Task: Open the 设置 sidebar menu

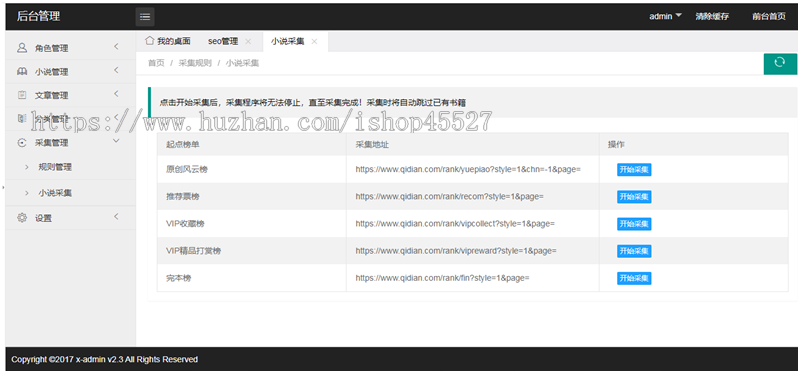Action: [x=70, y=218]
